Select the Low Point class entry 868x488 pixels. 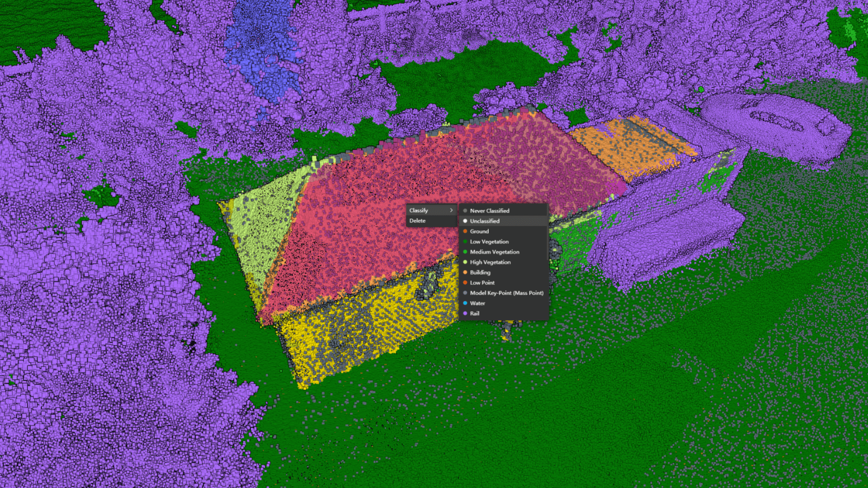[x=482, y=283]
